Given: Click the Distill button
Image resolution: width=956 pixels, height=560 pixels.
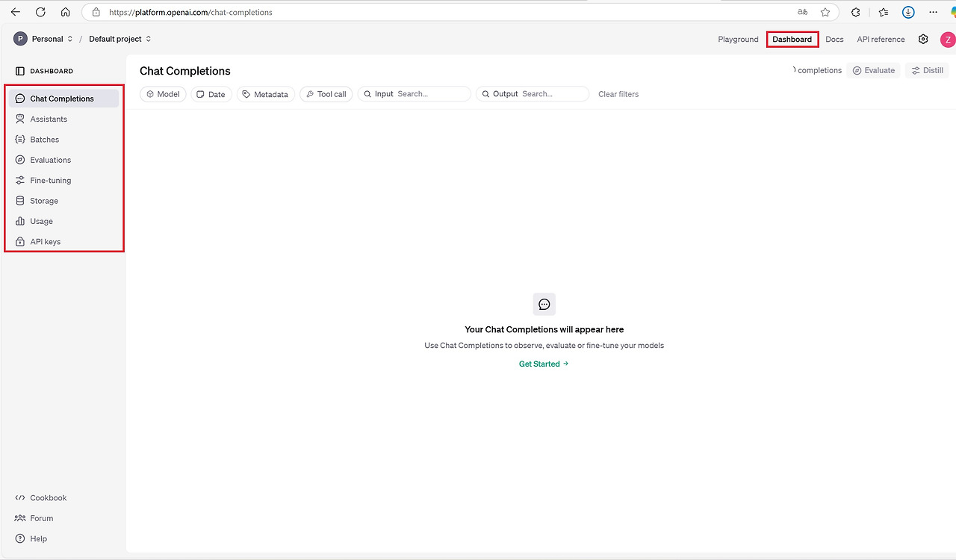Looking at the screenshot, I should [927, 70].
